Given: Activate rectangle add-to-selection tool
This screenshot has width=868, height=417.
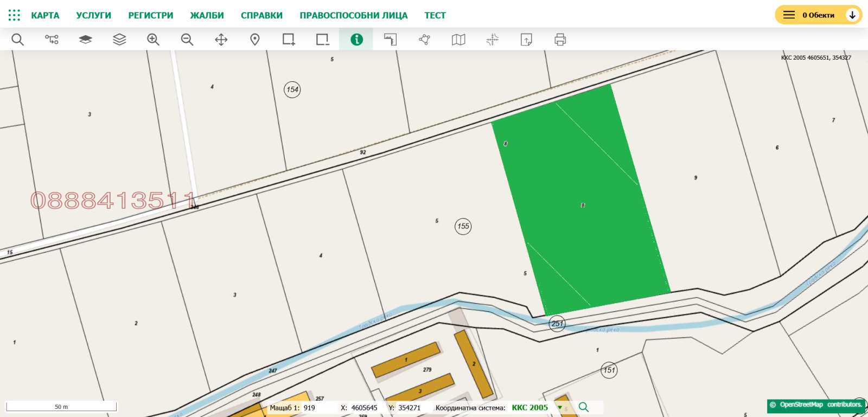Looking at the screenshot, I should click(289, 40).
